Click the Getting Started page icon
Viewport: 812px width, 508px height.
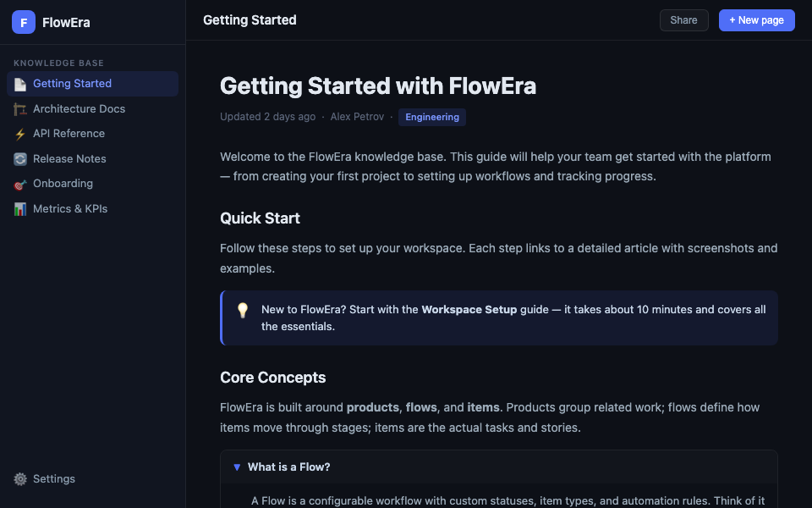pos(20,84)
